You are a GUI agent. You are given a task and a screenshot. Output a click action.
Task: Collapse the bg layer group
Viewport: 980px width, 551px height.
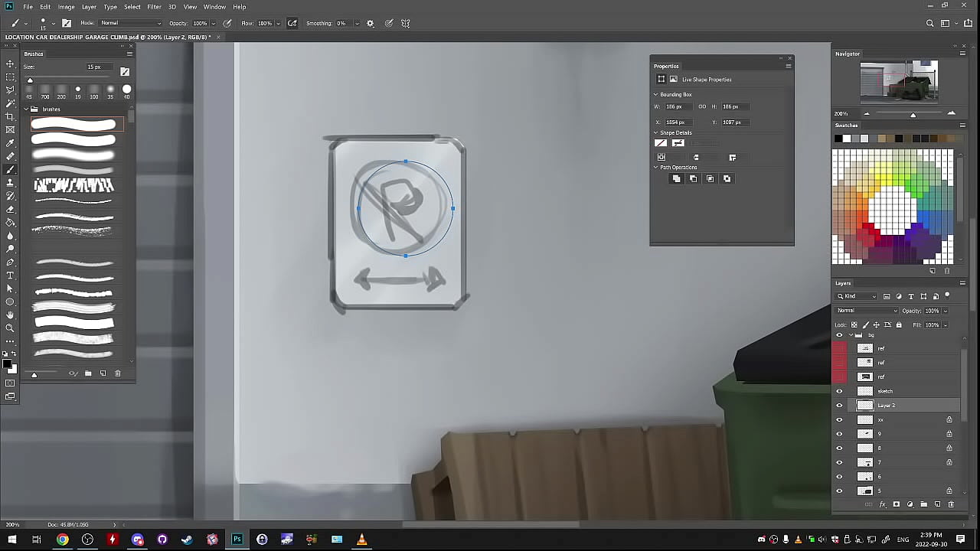851,335
